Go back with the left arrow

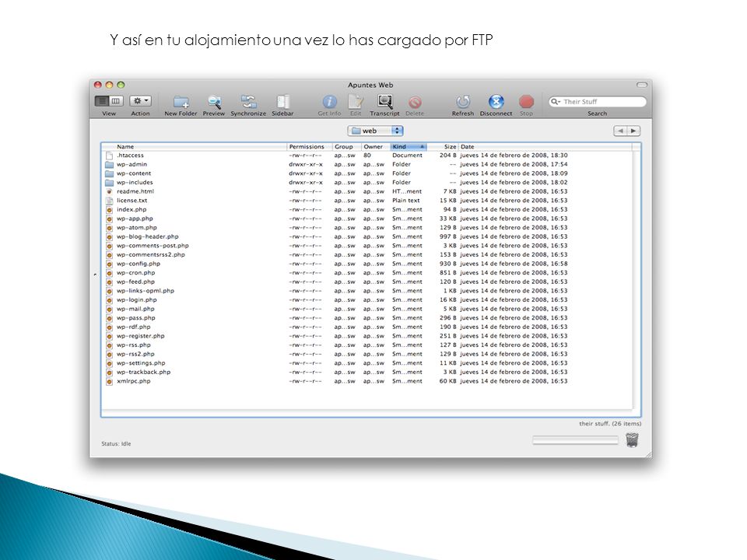click(x=620, y=131)
